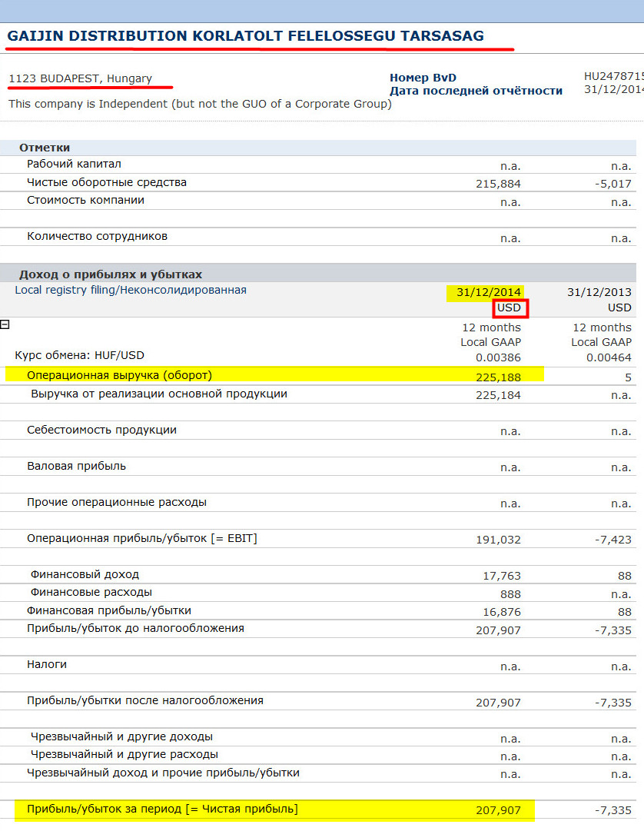644x831 pixels.
Task: Open the Local registry filing/Неконсолидированная link
Action: coord(131,290)
